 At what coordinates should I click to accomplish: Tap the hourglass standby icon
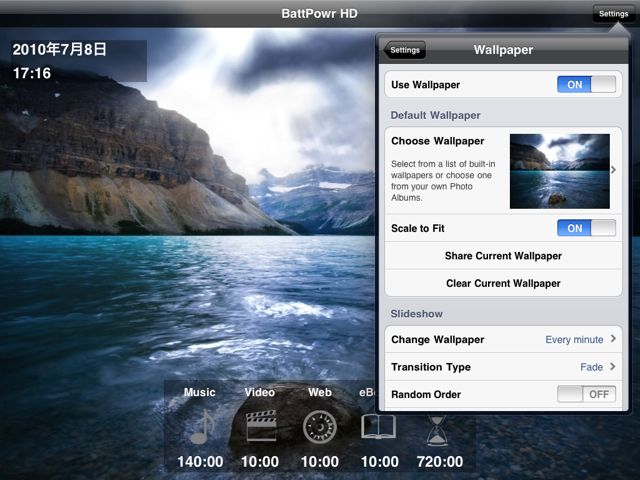click(x=437, y=431)
